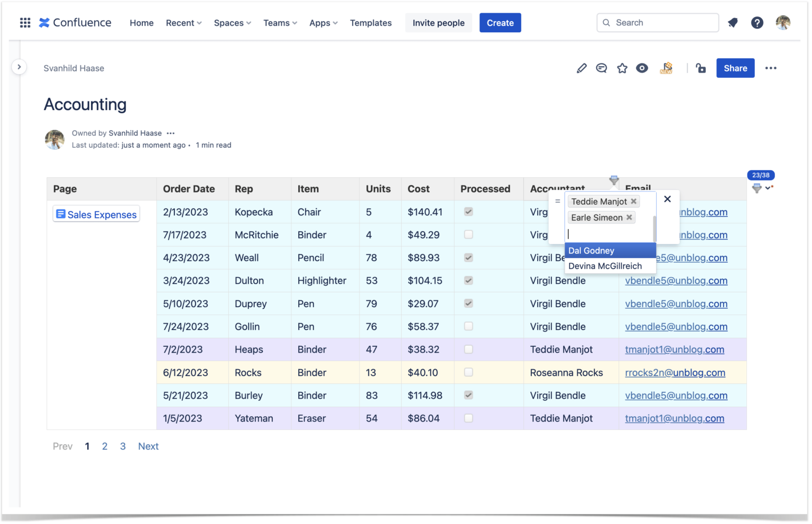Open the Sales Expenses page link

pos(96,214)
